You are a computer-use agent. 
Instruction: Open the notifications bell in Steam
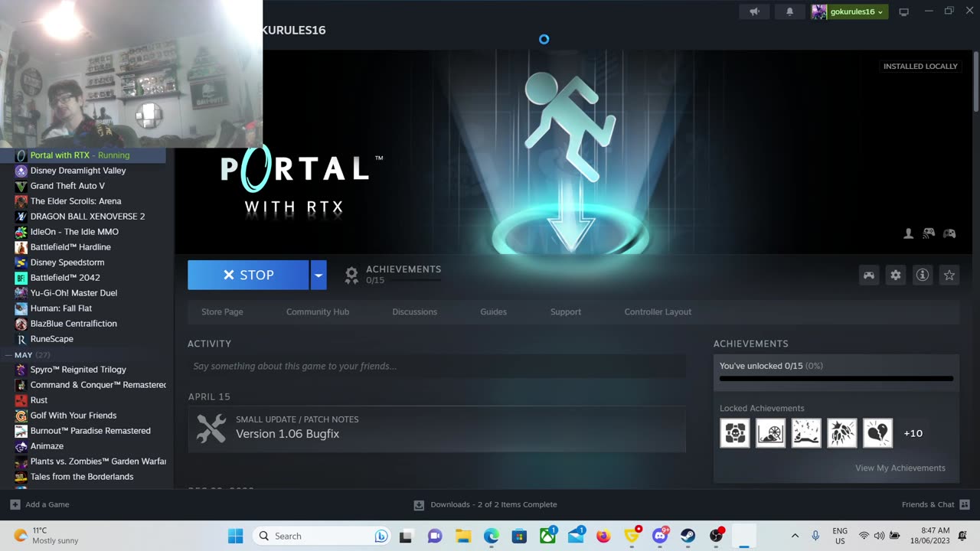[x=790, y=11]
